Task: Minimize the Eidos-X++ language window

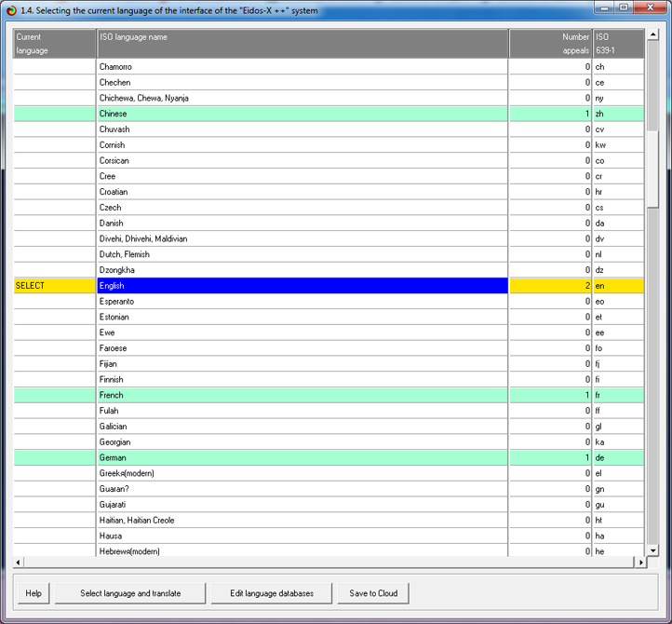Action: pos(604,7)
